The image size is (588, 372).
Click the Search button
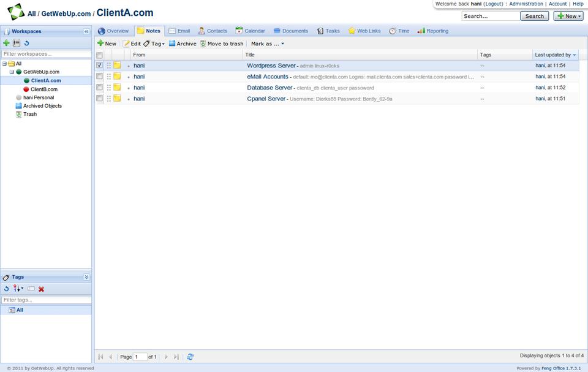[534, 16]
